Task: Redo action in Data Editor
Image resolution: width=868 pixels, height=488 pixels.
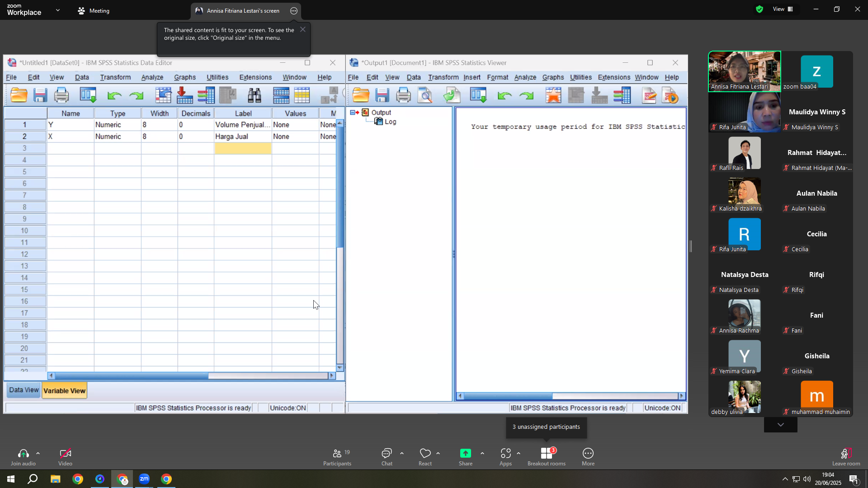Action: (136, 95)
